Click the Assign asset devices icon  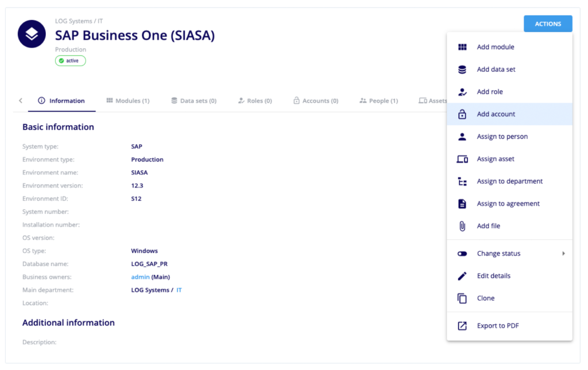462,159
